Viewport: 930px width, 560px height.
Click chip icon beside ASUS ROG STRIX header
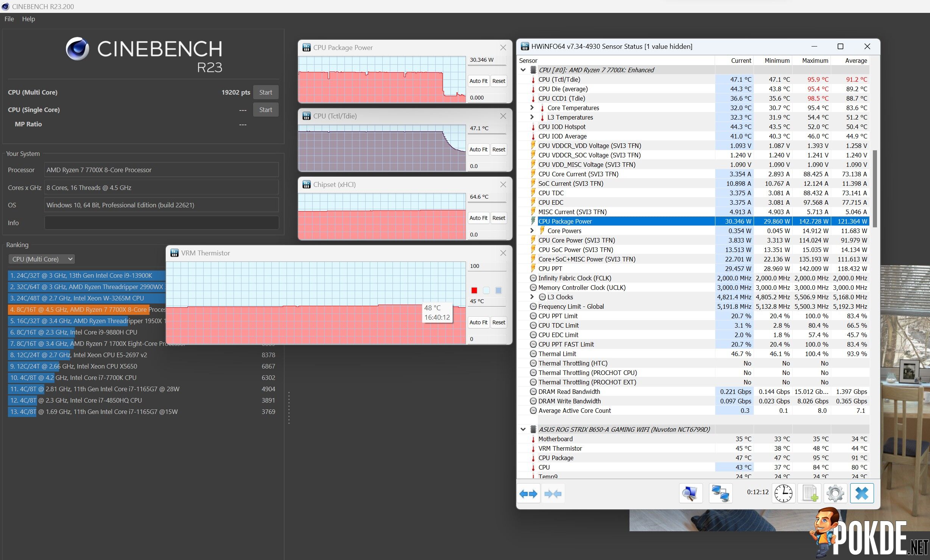[533, 429]
